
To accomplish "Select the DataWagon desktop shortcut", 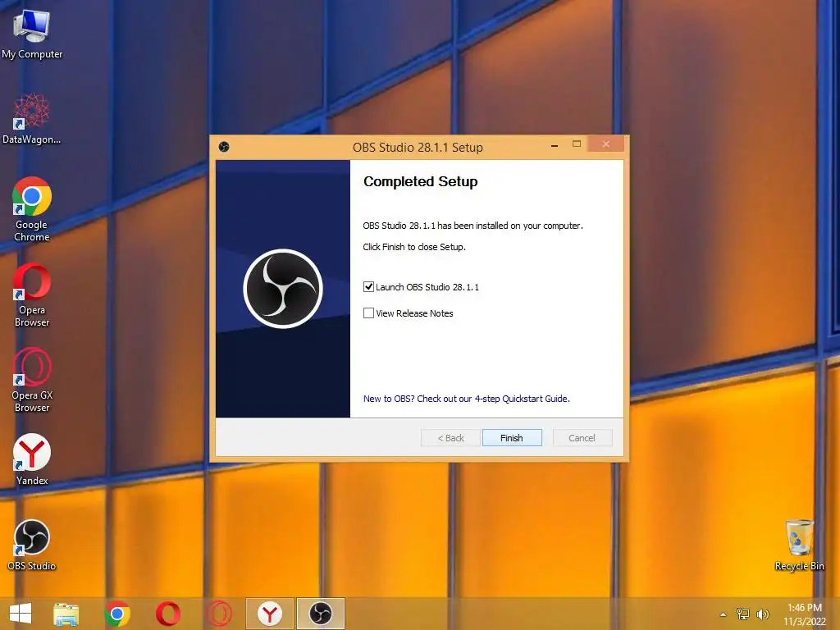I will pos(32,118).
